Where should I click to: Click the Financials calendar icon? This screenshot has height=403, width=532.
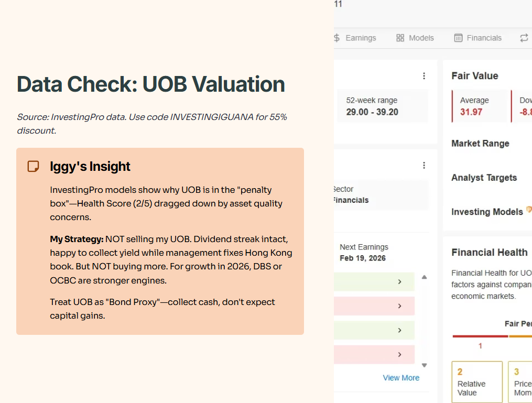(x=458, y=38)
